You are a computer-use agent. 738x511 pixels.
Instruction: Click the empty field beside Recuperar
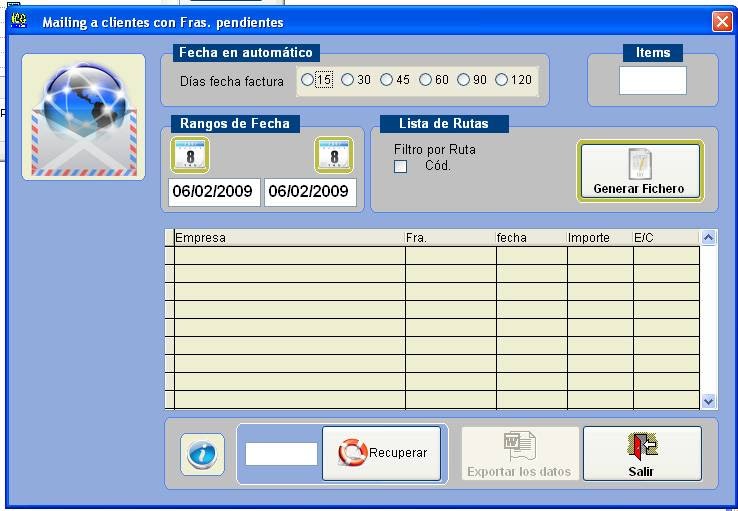pyautogui.click(x=281, y=454)
